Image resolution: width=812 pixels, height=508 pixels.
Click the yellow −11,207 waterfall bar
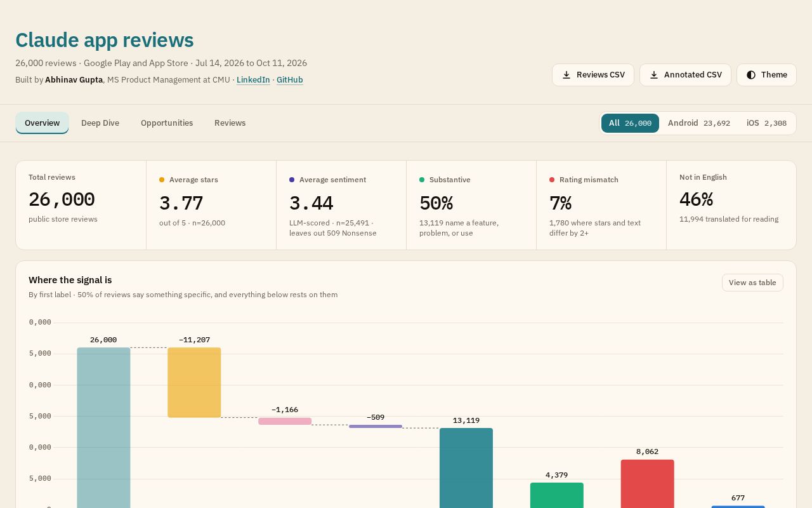pos(194,382)
